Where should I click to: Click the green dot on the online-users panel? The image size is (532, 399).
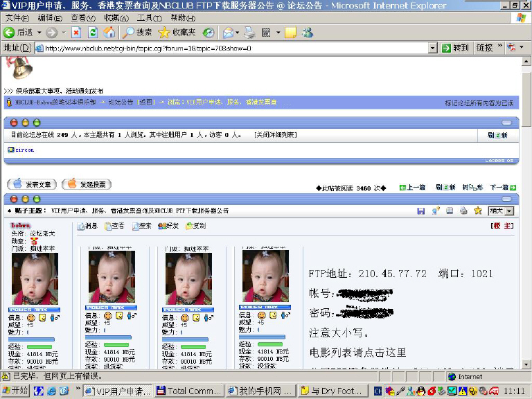(37, 123)
